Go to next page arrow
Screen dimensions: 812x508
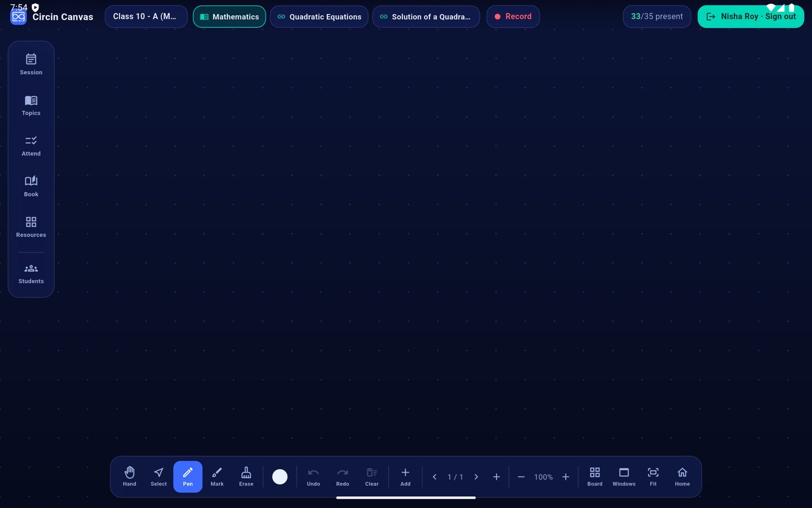(x=476, y=477)
